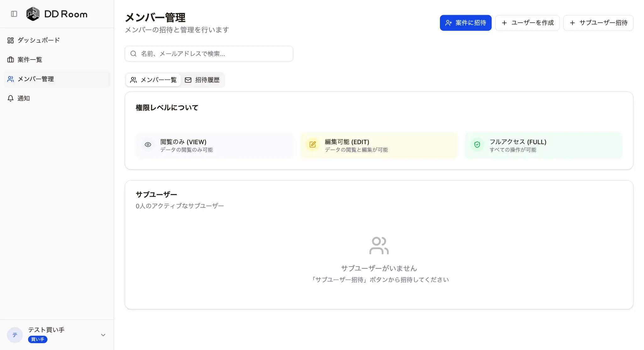The height and width of the screenshot is (350, 644).
Task: Click the 案件に招待 button
Action: [465, 23]
